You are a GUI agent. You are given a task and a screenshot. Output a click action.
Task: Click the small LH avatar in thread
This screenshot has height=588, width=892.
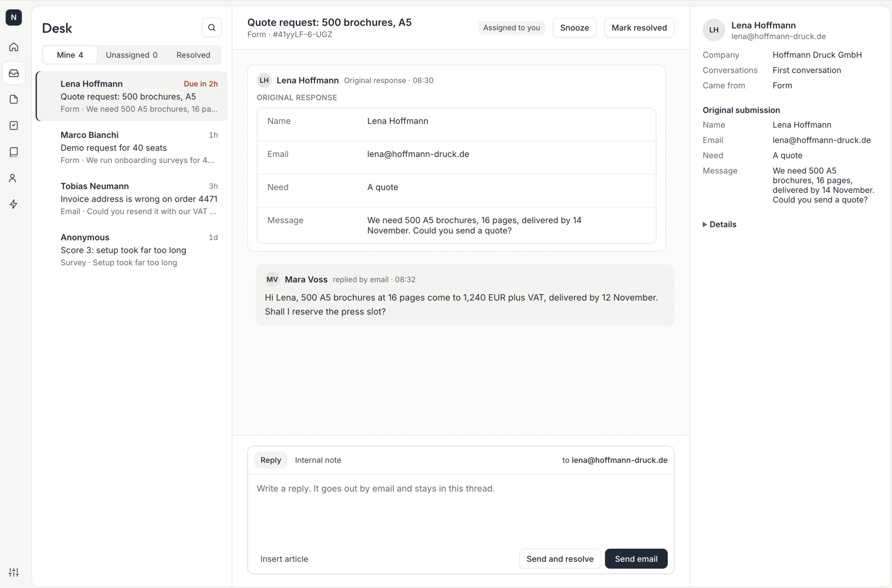coord(264,80)
